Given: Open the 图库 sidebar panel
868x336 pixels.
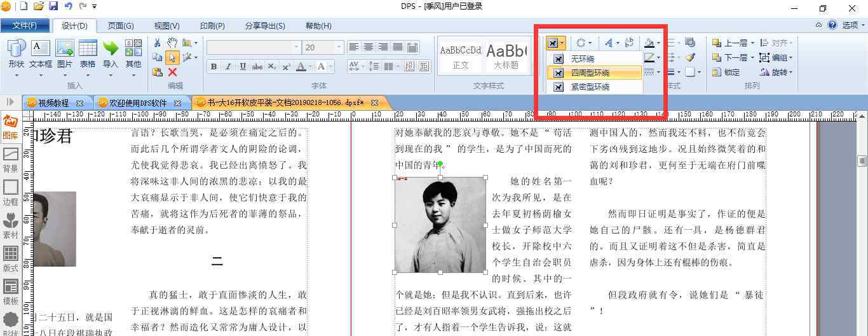Looking at the screenshot, I should [x=10, y=127].
